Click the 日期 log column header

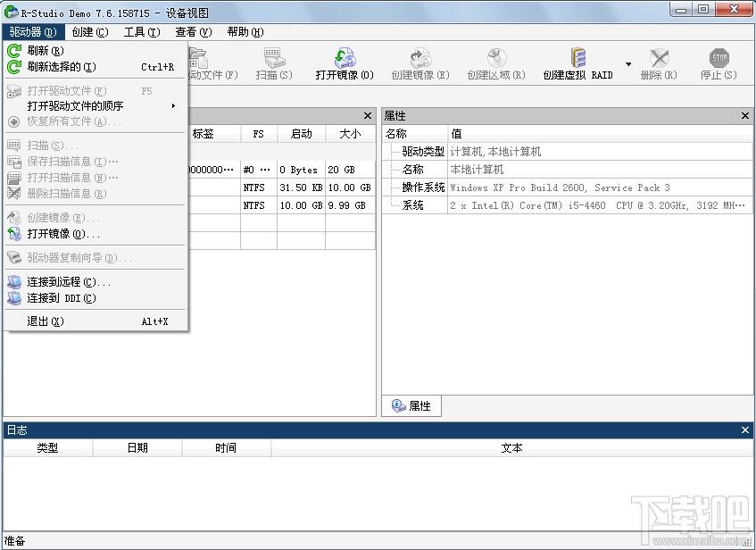[x=137, y=447]
